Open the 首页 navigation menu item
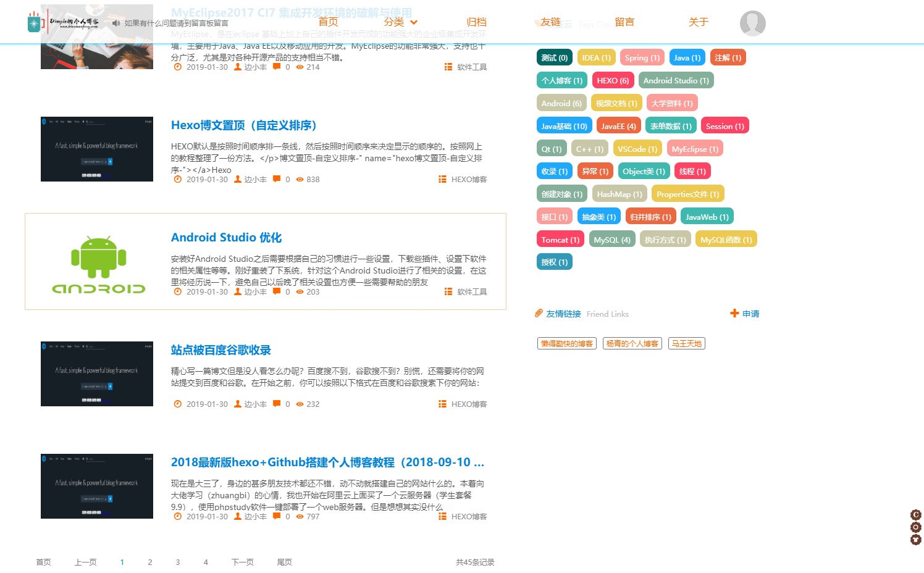Viewport: 924px width, 573px height. (328, 22)
